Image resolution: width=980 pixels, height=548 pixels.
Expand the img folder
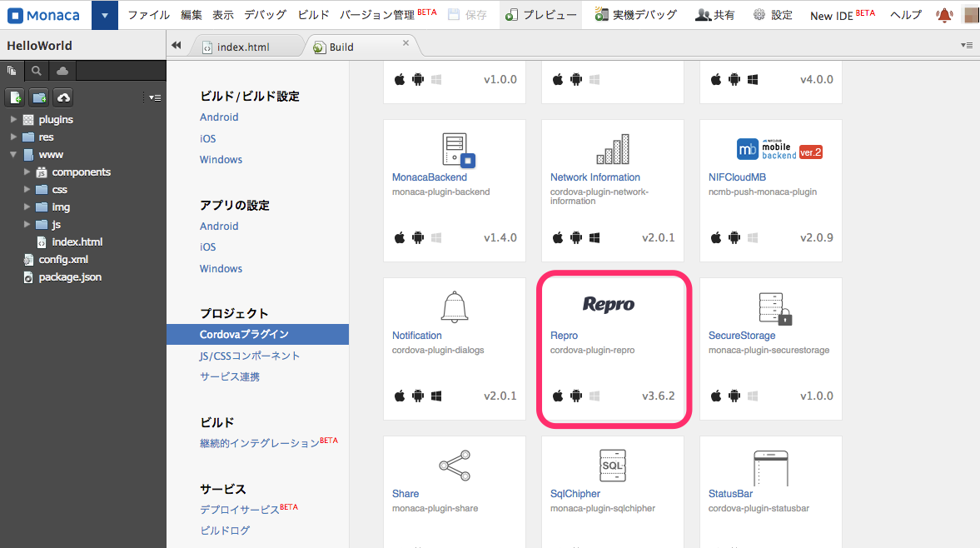(27, 207)
